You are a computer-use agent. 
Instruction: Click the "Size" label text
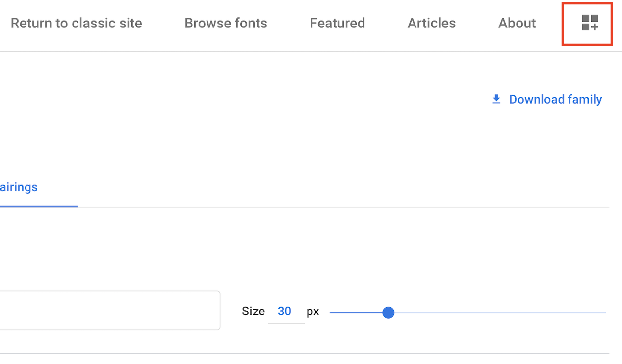pyautogui.click(x=253, y=311)
